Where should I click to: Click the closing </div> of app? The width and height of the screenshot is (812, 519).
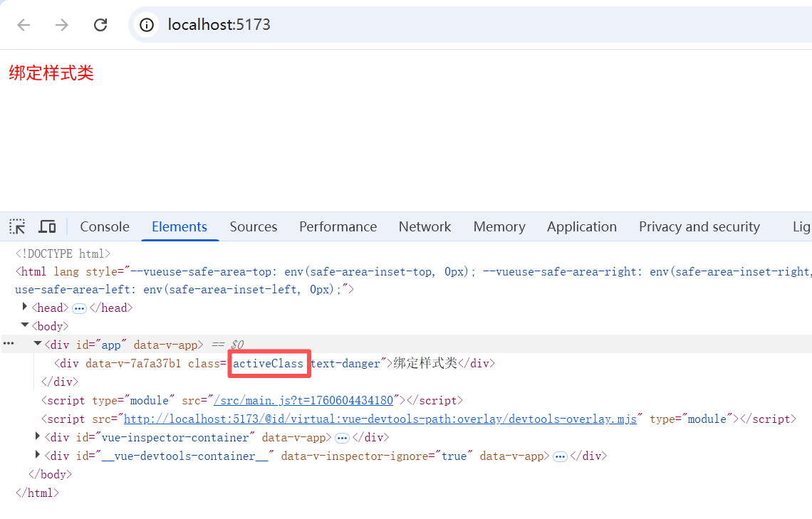click(x=60, y=382)
